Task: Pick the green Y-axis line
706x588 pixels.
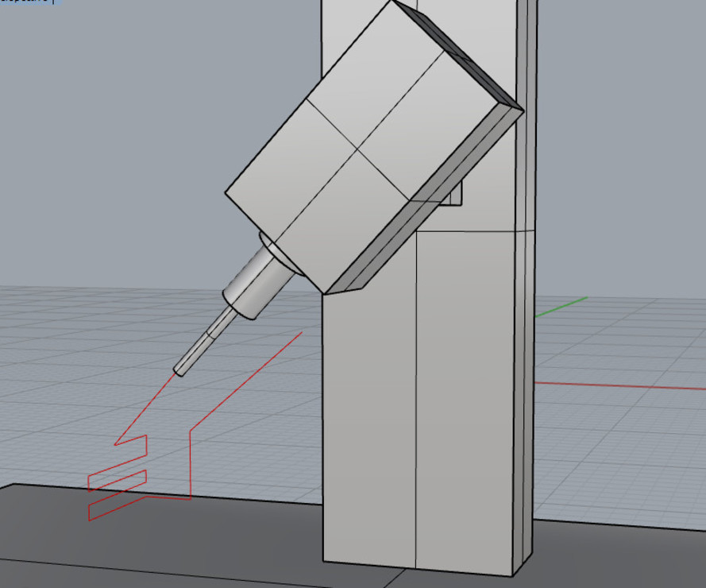Action: [561, 307]
